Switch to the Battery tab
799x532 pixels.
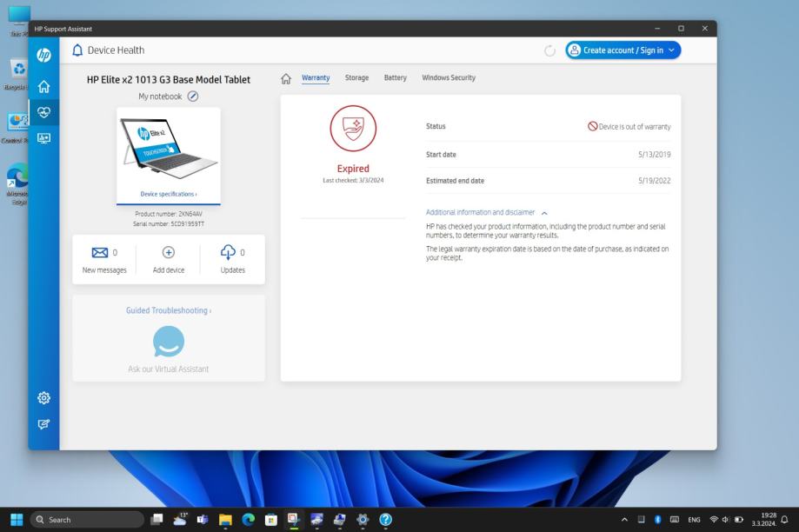pyautogui.click(x=395, y=78)
